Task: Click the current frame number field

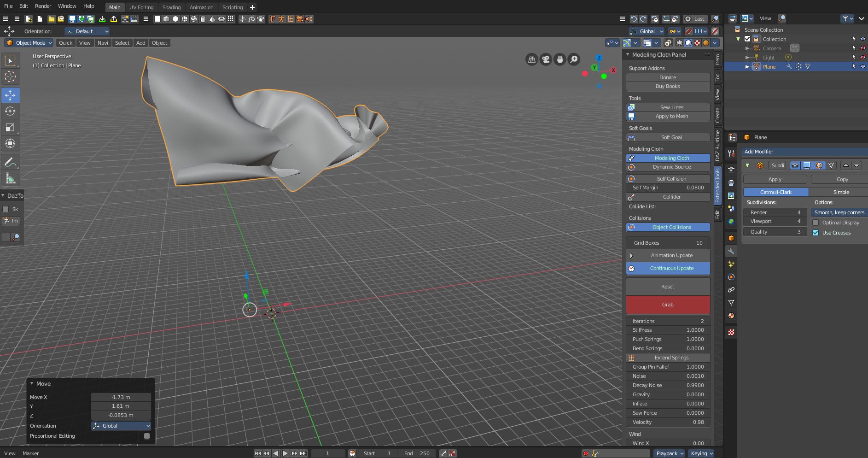Action: pyautogui.click(x=328, y=453)
